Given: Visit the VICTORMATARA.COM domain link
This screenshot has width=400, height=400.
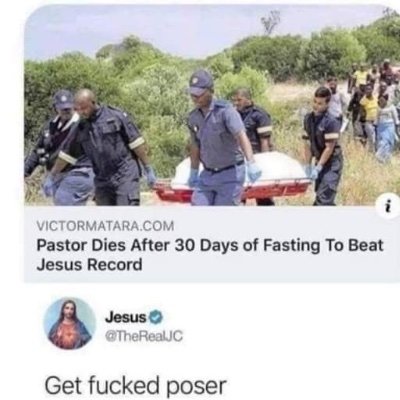Looking at the screenshot, I should tap(105, 226).
